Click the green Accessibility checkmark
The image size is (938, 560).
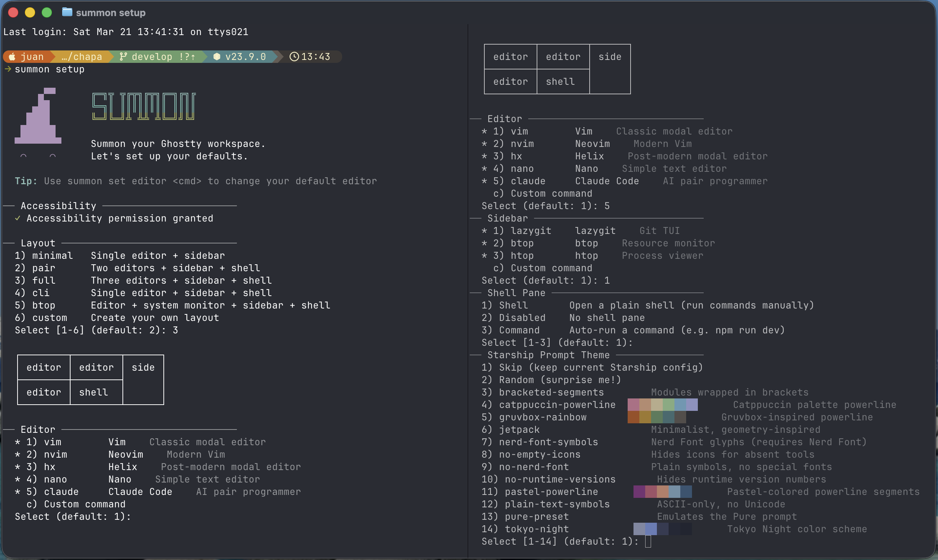pyautogui.click(x=17, y=218)
